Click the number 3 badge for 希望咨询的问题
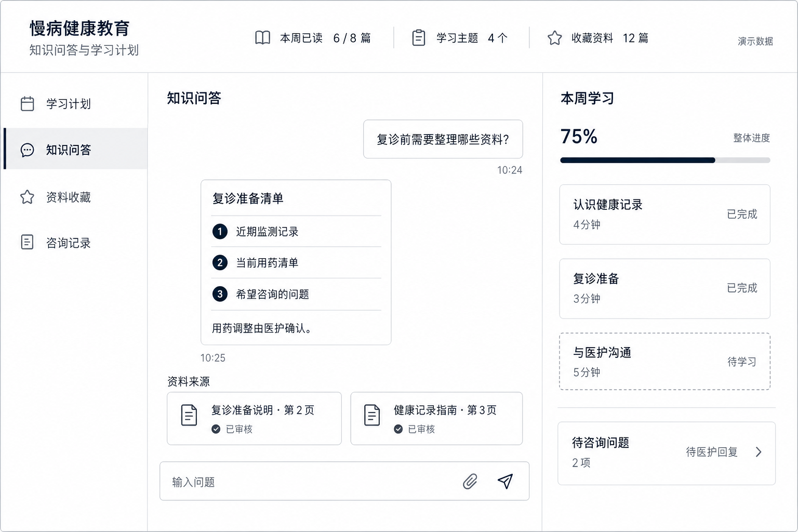 (x=220, y=294)
